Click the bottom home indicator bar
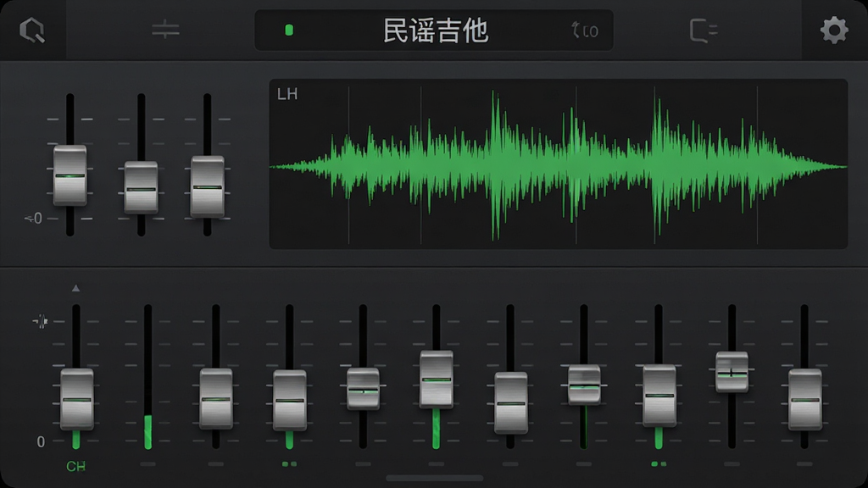868x488 pixels. (x=435, y=478)
